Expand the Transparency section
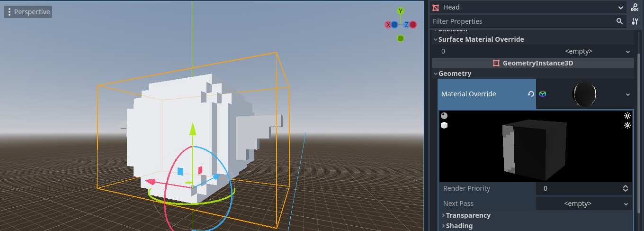The width and height of the screenshot is (644, 231). pos(535,215)
